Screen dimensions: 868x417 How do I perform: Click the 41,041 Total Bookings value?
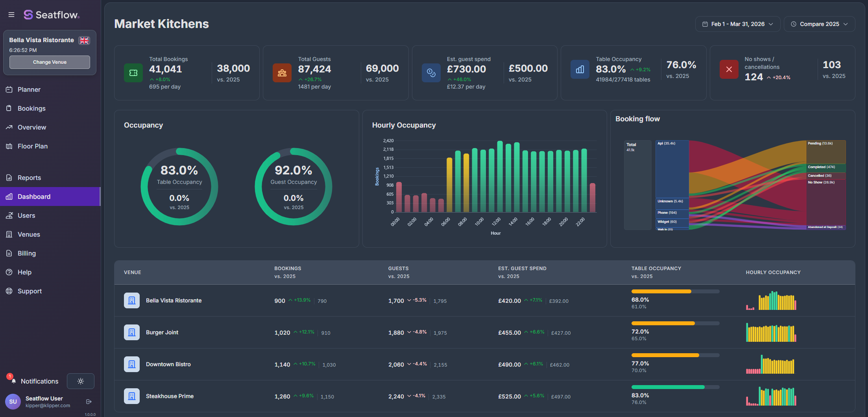(x=166, y=69)
